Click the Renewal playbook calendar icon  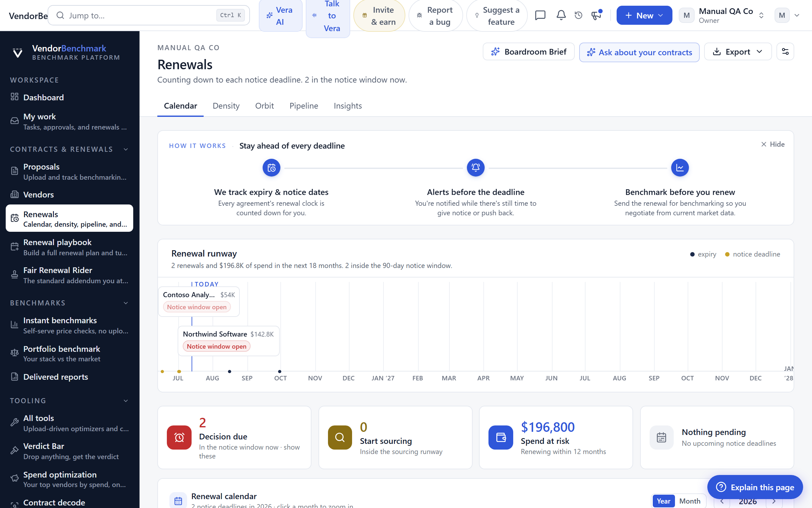(14, 247)
